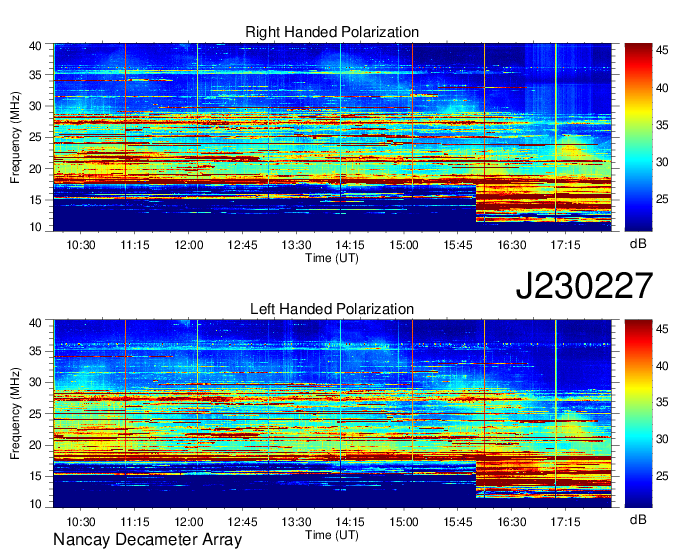
Task: Click the 15:00 tick label on bottom plot
Action: click(x=404, y=522)
